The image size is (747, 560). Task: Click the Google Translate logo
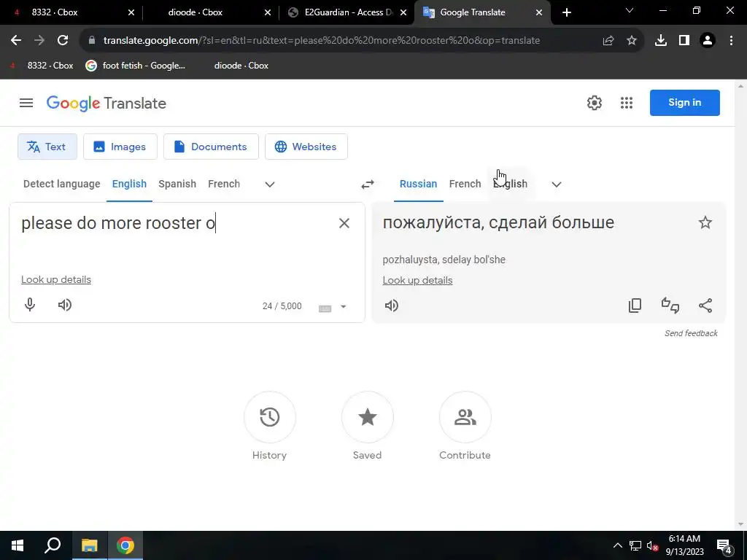[x=107, y=103]
